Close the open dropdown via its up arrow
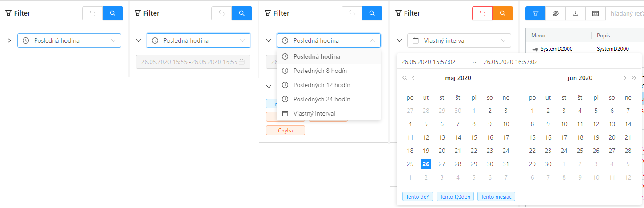Image resolution: width=644 pixels, height=208 pixels. pyautogui.click(x=372, y=40)
